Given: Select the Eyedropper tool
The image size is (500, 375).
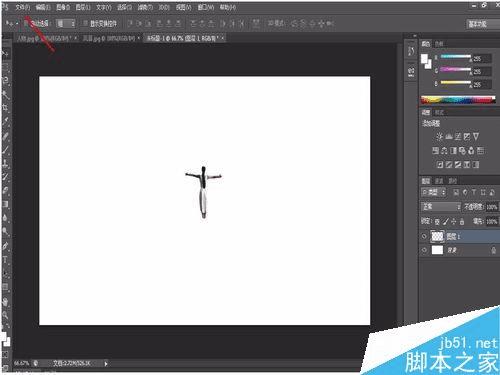Looking at the screenshot, I should pos(5,121).
